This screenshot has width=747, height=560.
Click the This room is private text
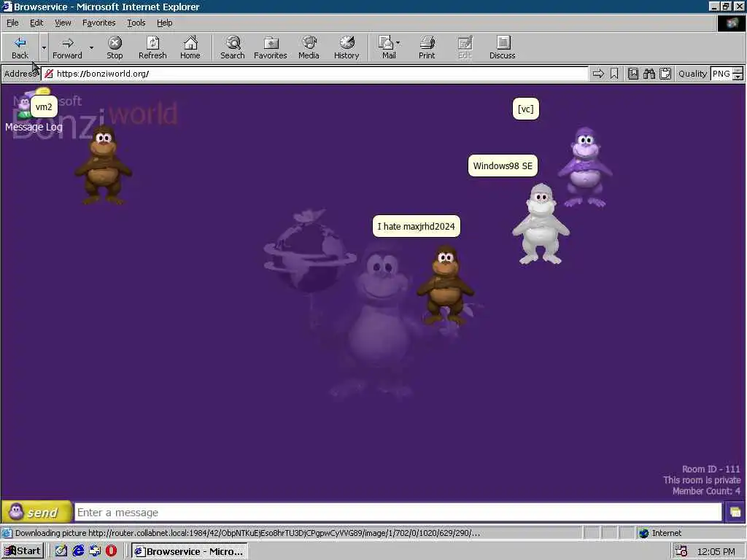pos(702,480)
